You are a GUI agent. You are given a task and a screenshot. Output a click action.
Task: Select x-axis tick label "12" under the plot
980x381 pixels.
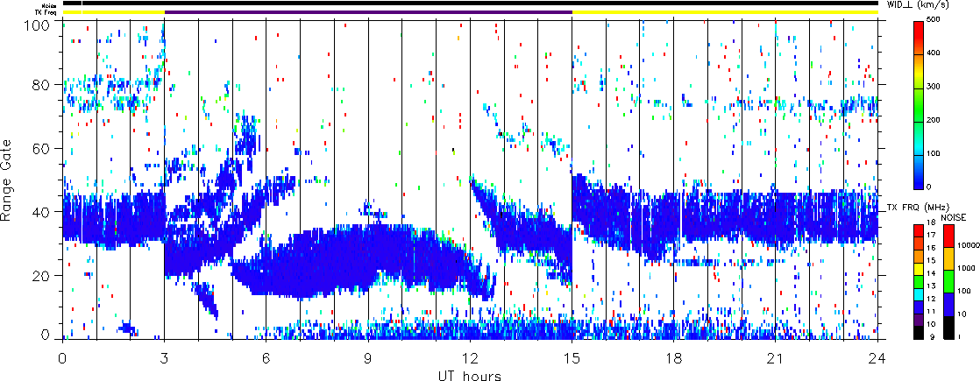[x=470, y=357]
